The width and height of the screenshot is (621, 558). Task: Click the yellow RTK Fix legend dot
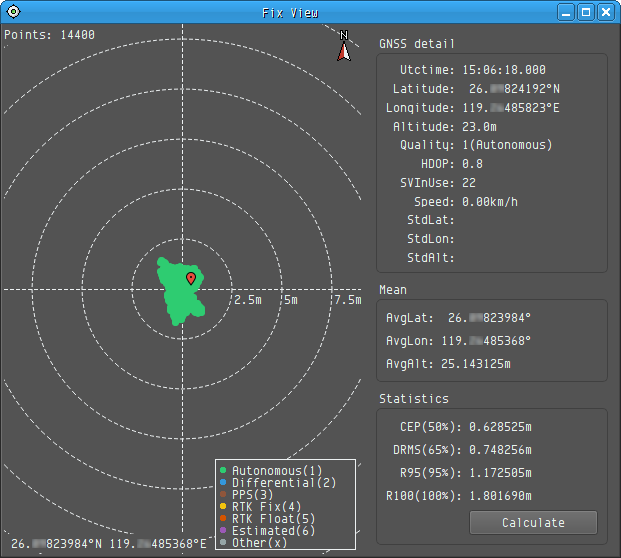pos(223,506)
